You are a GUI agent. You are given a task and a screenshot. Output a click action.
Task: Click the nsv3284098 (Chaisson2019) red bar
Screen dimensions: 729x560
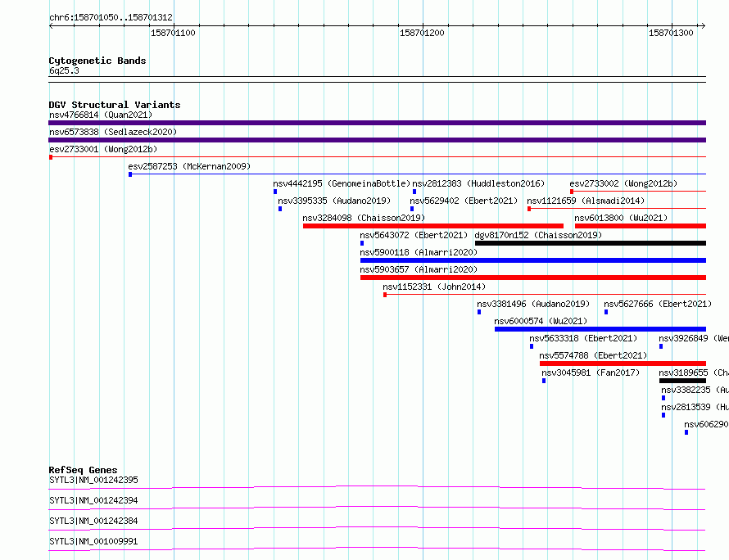tap(433, 226)
